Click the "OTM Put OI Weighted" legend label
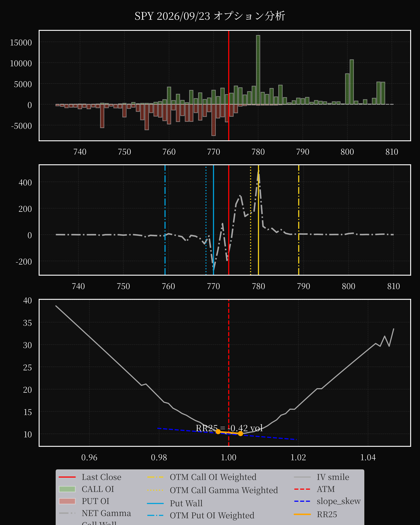 pyautogui.click(x=212, y=515)
